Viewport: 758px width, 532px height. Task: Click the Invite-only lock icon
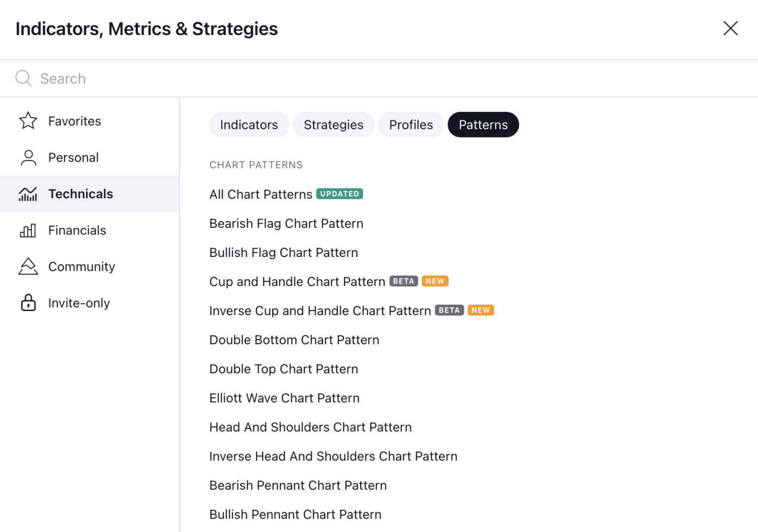coord(28,303)
